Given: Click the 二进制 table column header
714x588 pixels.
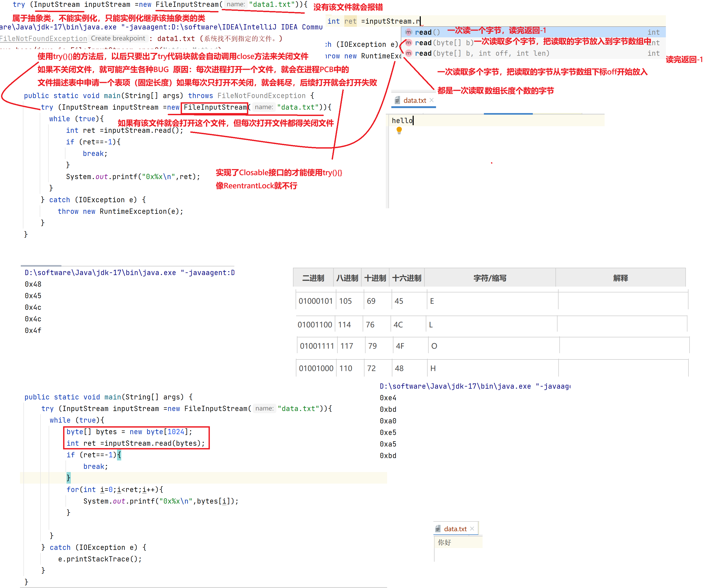Looking at the screenshot, I should pos(313,278).
